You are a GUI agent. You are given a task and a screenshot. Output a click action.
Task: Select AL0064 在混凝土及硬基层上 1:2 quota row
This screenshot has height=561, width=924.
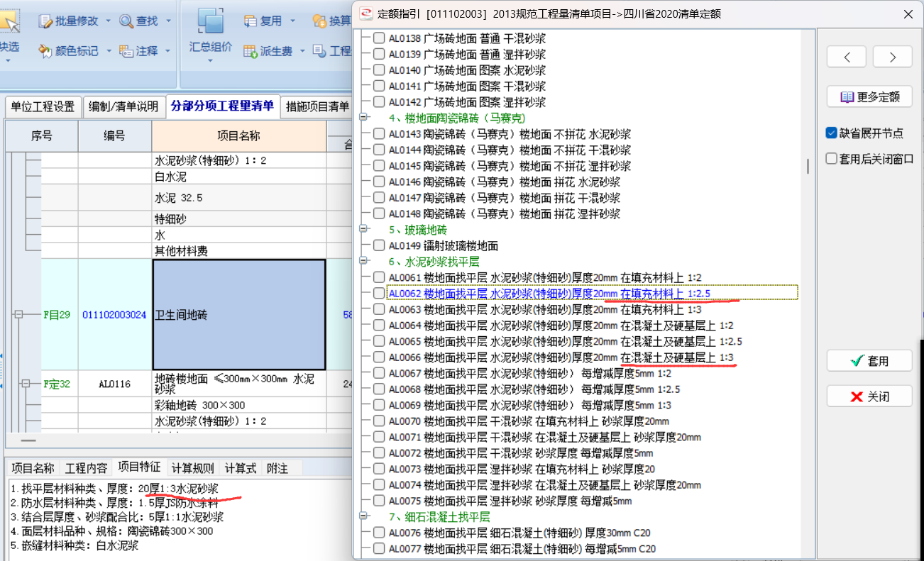click(561, 325)
